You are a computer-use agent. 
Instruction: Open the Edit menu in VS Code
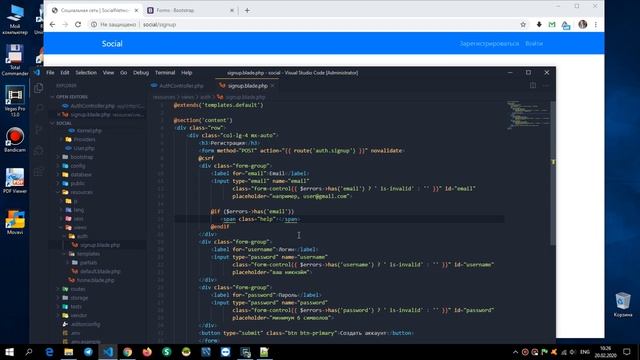pyautogui.click(x=65, y=73)
